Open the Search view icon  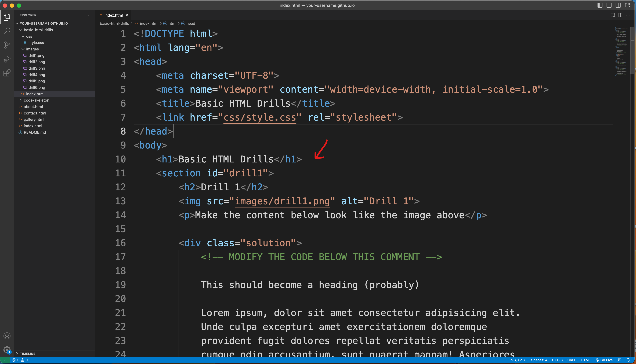point(7,31)
